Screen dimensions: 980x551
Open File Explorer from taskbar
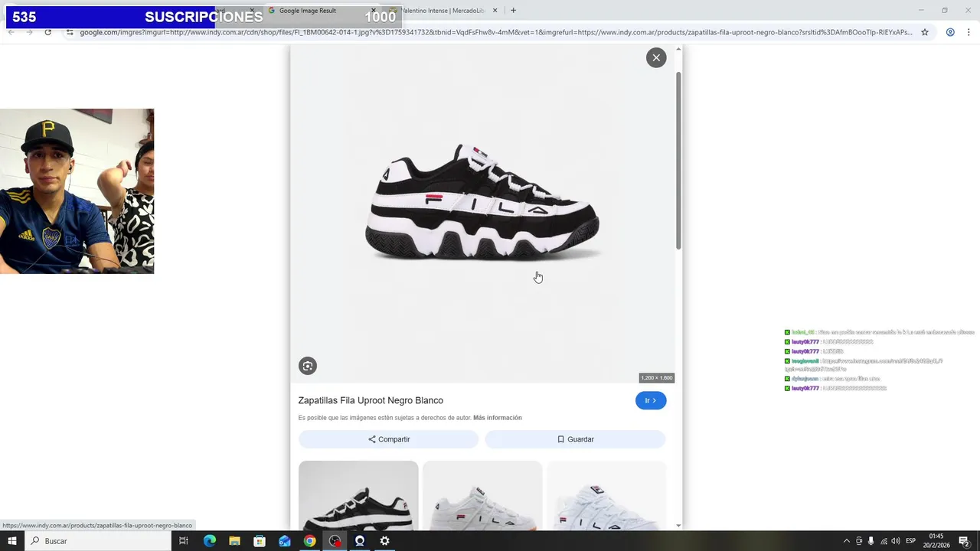coord(234,541)
